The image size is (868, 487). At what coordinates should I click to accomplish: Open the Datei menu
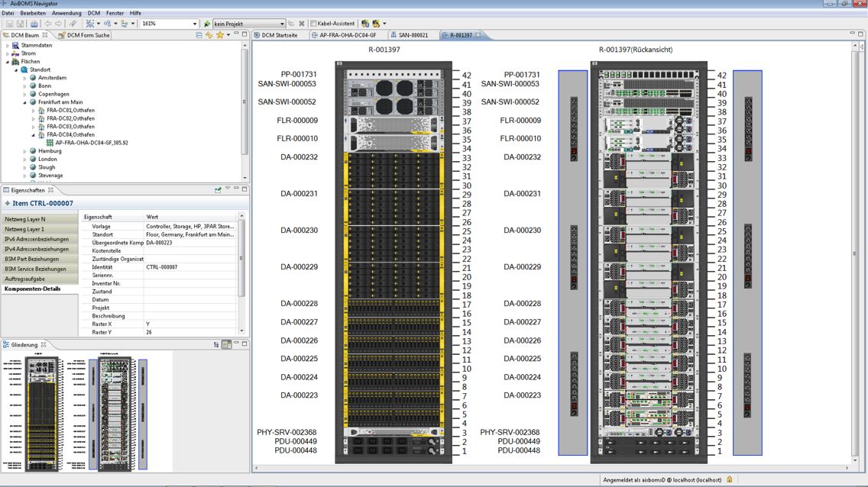coord(8,13)
